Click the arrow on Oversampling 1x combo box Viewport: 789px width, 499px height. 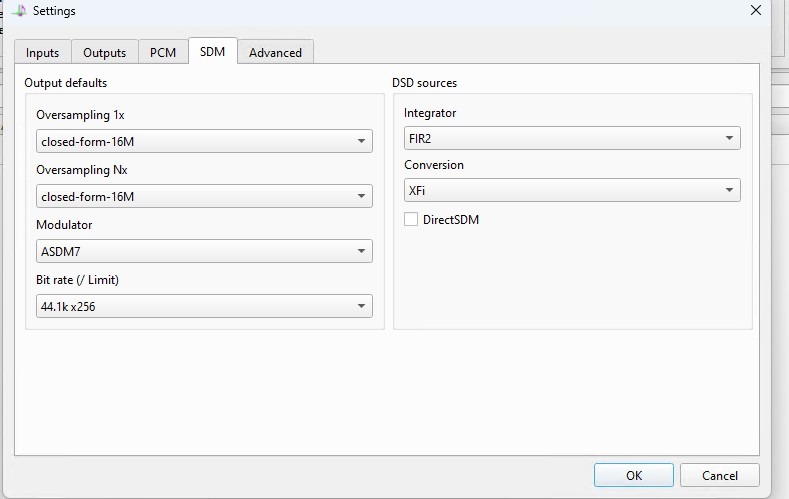361,141
